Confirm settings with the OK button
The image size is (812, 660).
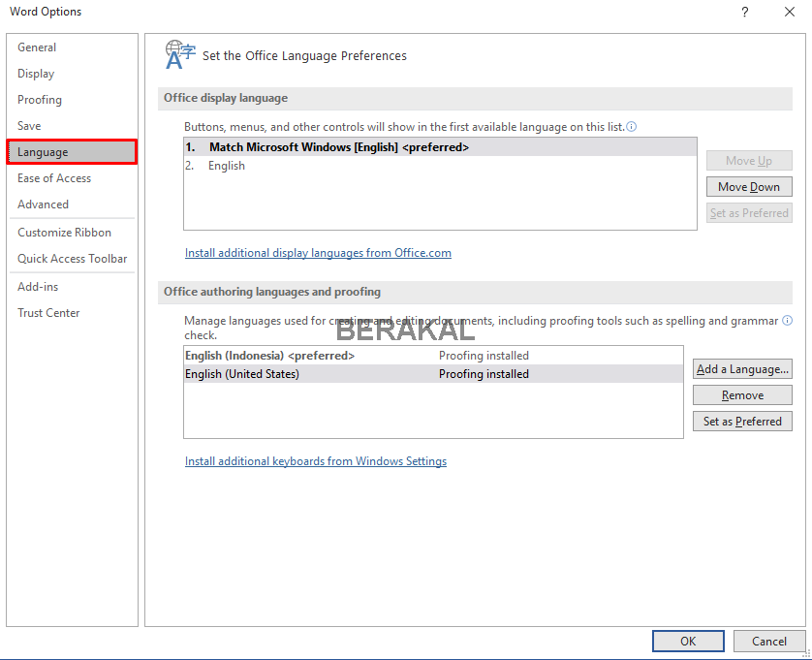(688, 642)
